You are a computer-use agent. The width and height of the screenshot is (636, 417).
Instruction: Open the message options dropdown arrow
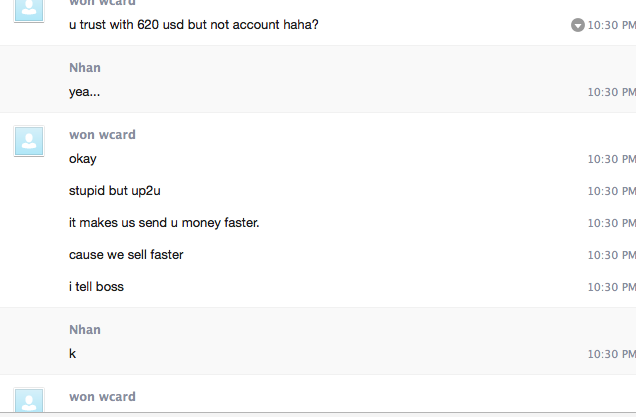tap(578, 25)
